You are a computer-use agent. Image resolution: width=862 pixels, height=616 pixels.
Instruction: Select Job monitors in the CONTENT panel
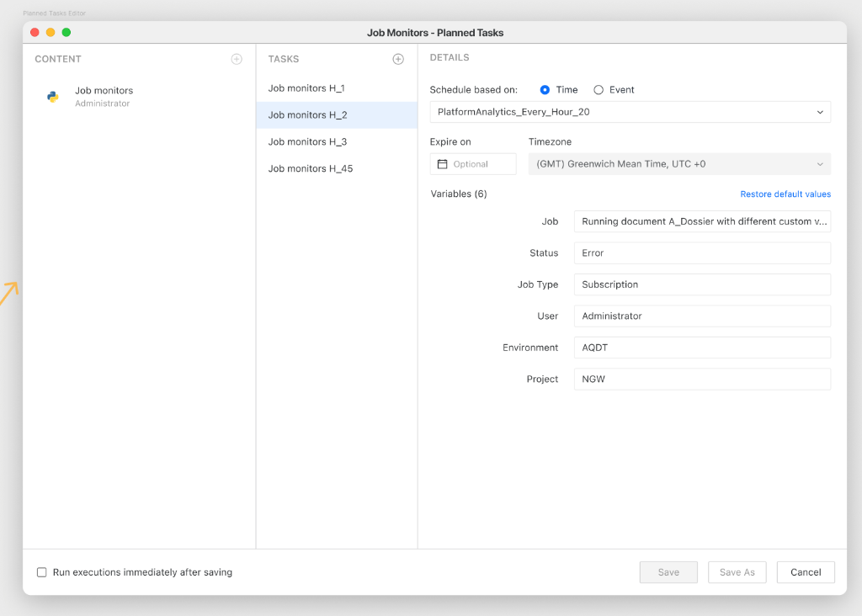tap(103, 90)
